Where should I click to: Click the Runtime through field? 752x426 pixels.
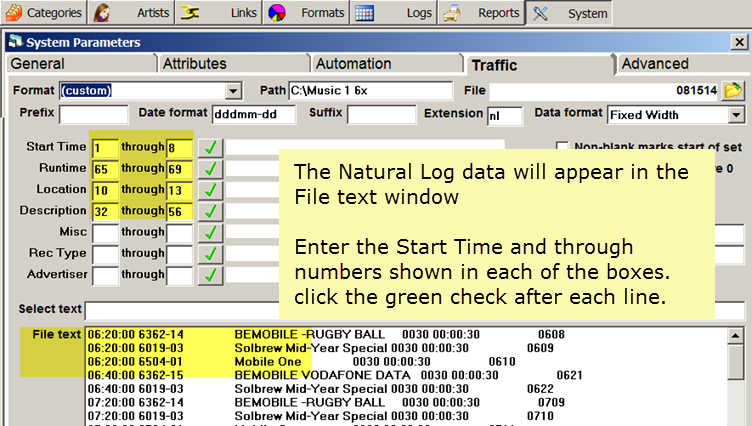179,169
